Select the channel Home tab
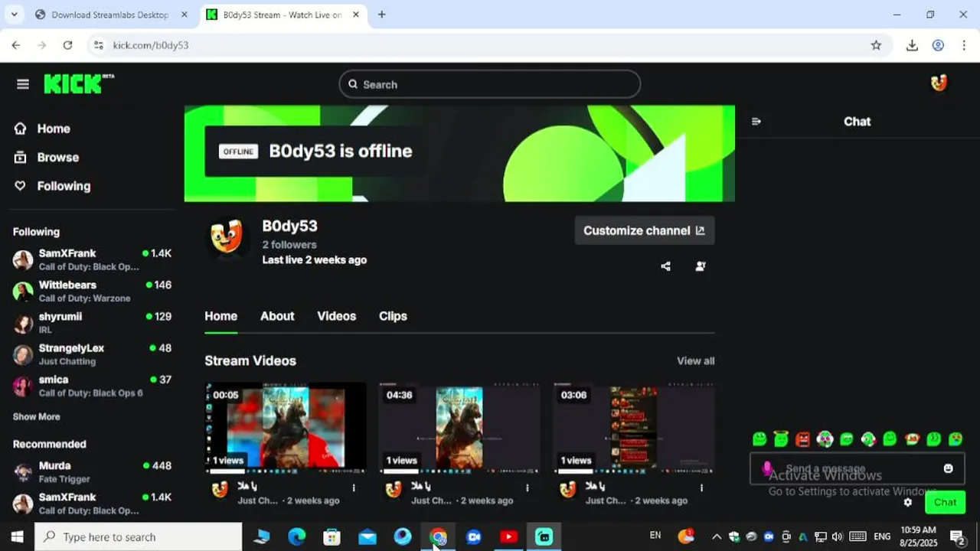 tap(220, 316)
